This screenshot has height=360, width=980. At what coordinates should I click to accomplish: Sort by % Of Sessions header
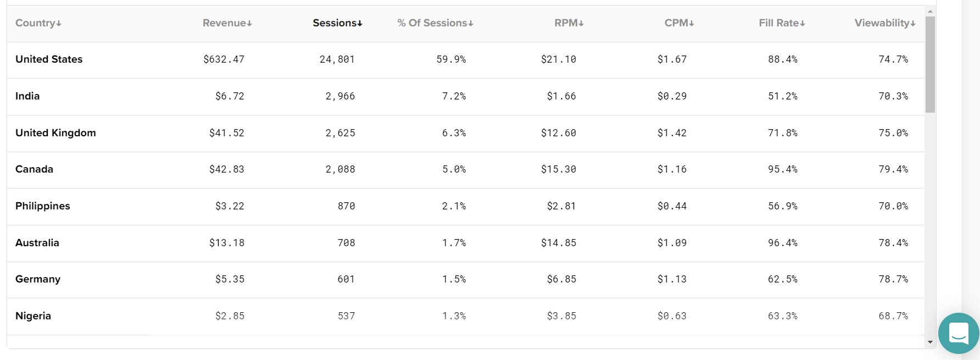pyautogui.click(x=436, y=23)
